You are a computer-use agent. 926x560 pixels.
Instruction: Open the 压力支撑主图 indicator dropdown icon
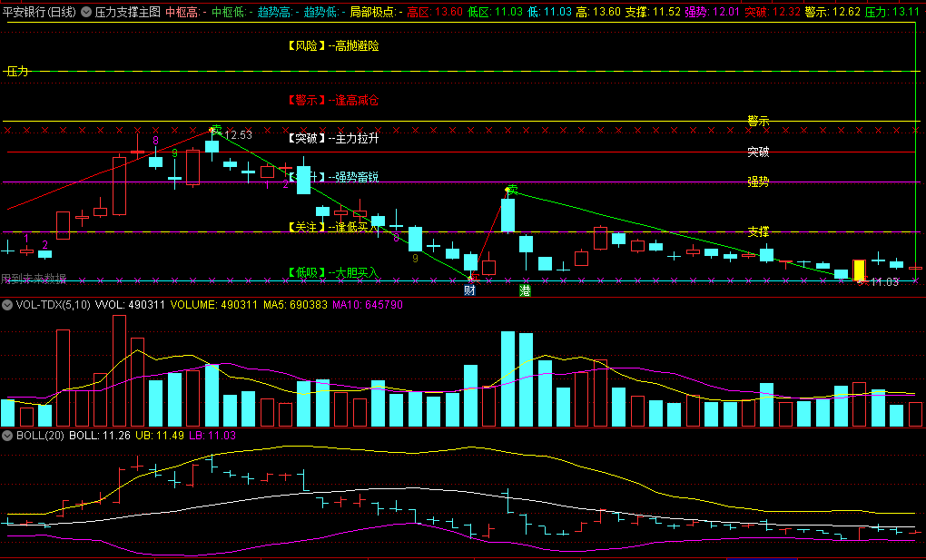86,12
